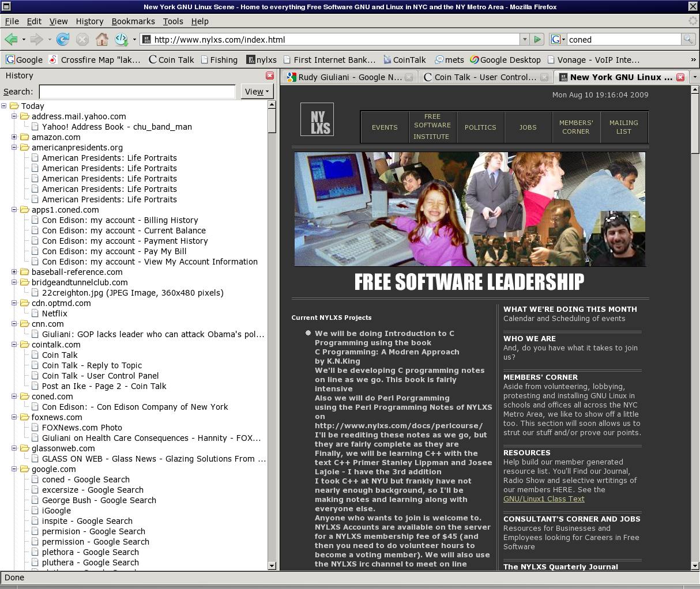This screenshot has width=700, height=589.
Task: Go to the Home page icon
Action: point(102,39)
